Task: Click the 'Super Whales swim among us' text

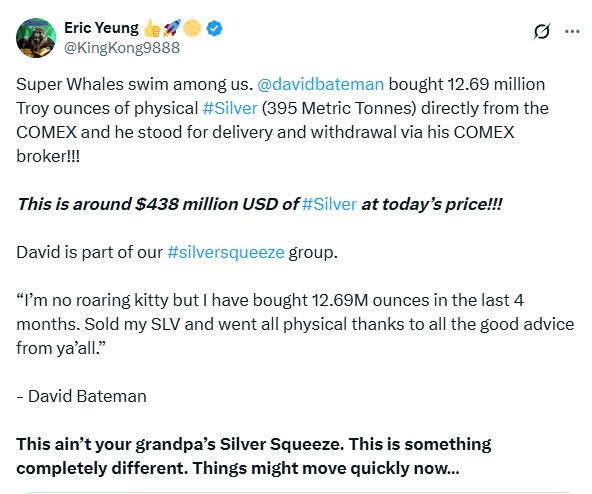Action: click(134, 84)
